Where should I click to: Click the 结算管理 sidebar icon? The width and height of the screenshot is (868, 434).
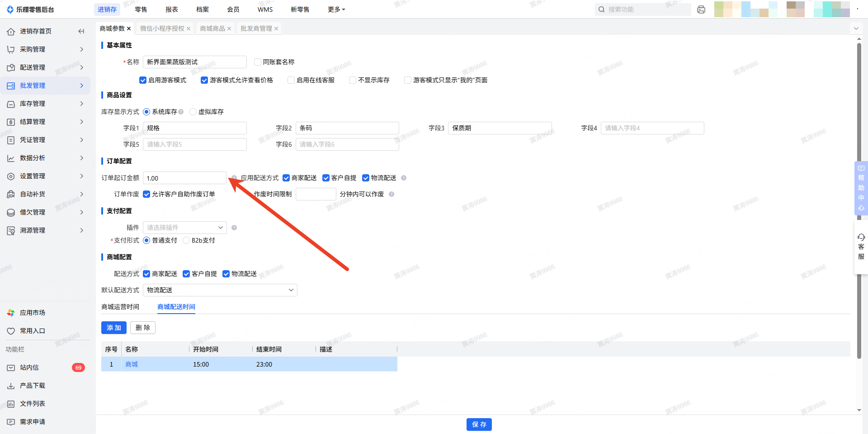11,122
